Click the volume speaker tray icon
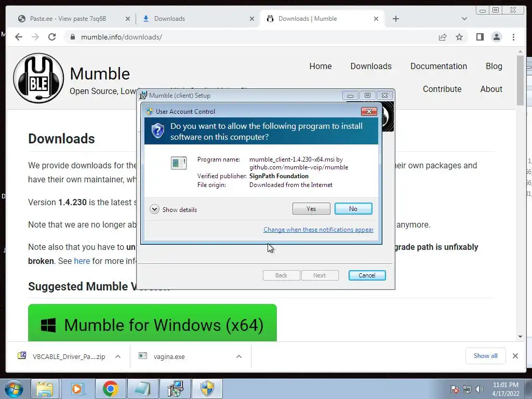This screenshot has height=399, width=532. pyautogui.click(x=479, y=389)
